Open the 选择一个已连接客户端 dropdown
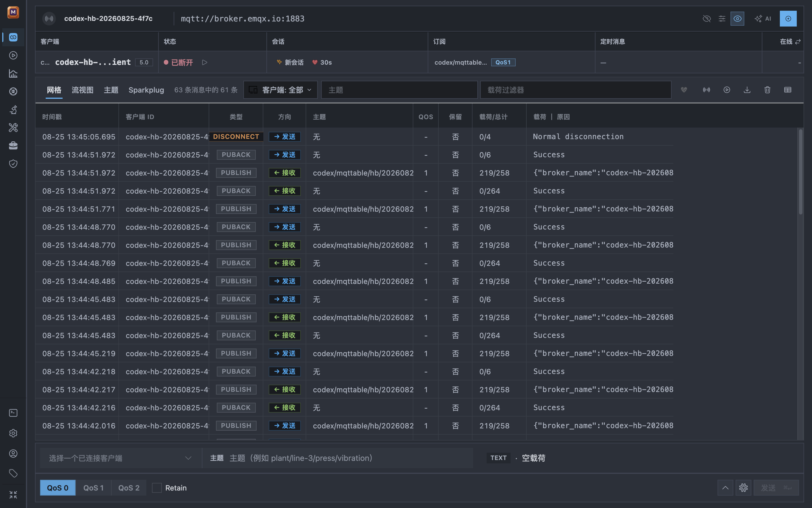 [120, 458]
